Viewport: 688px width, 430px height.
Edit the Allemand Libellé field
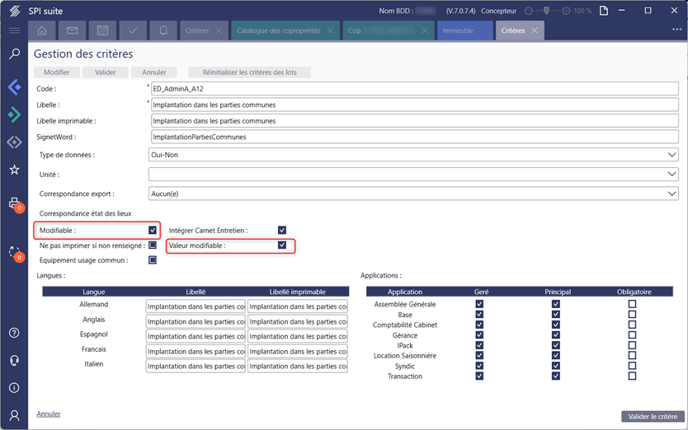196,306
